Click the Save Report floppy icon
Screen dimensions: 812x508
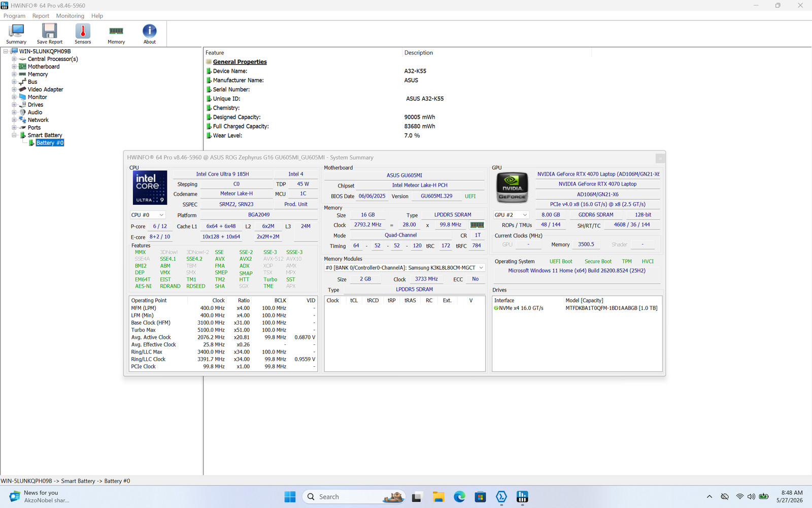[x=49, y=34]
